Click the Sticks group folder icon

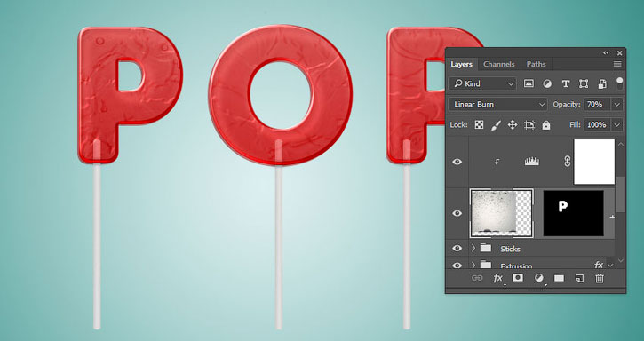(x=486, y=248)
